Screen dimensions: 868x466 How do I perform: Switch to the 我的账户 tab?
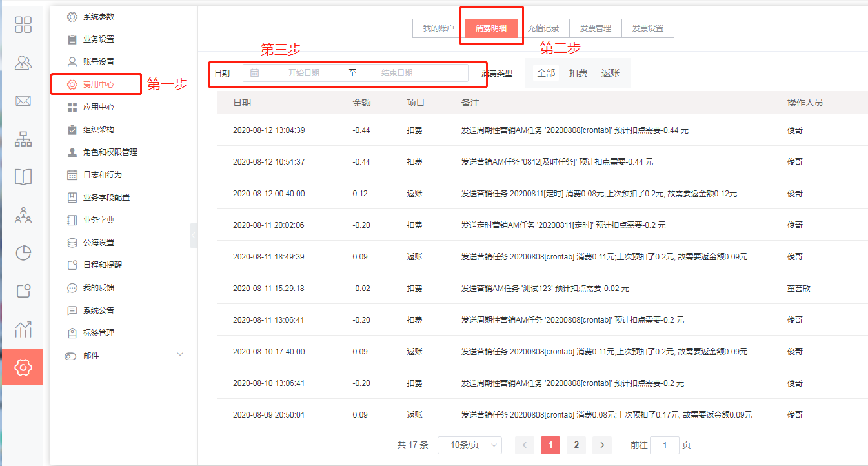point(439,28)
